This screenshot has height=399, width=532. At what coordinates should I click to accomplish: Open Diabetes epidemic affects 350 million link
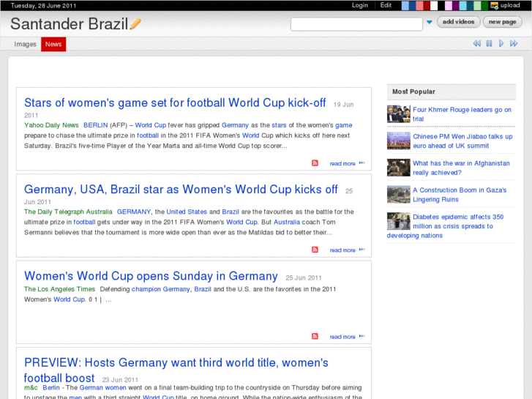click(x=445, y=225)
